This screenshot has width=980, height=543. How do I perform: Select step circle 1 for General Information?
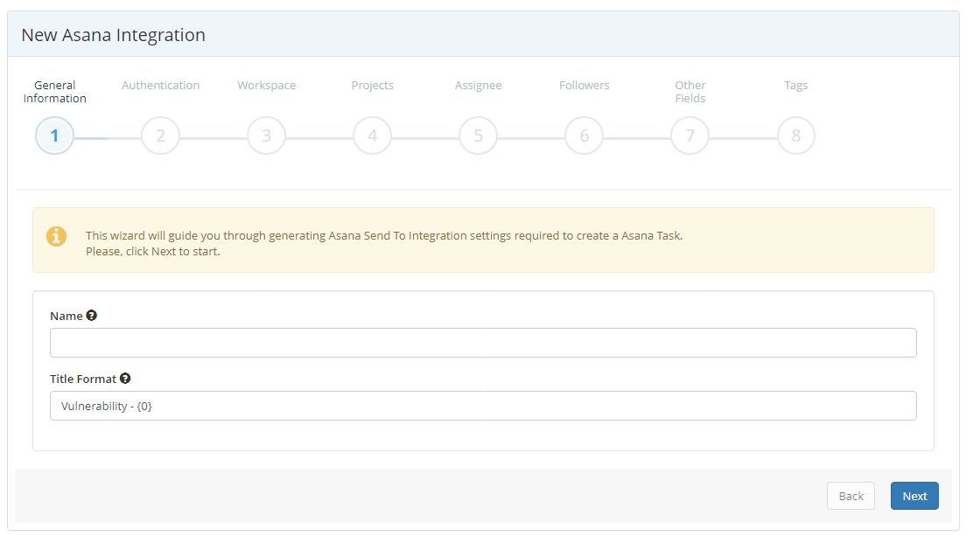pyautogui.click(x=54, y=136)
